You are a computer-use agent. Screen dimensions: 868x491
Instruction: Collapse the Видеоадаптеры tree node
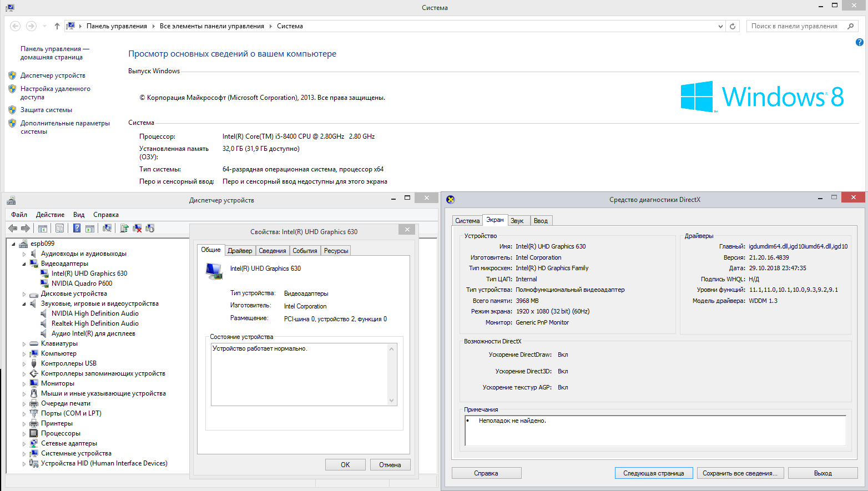tap(24, 264)
